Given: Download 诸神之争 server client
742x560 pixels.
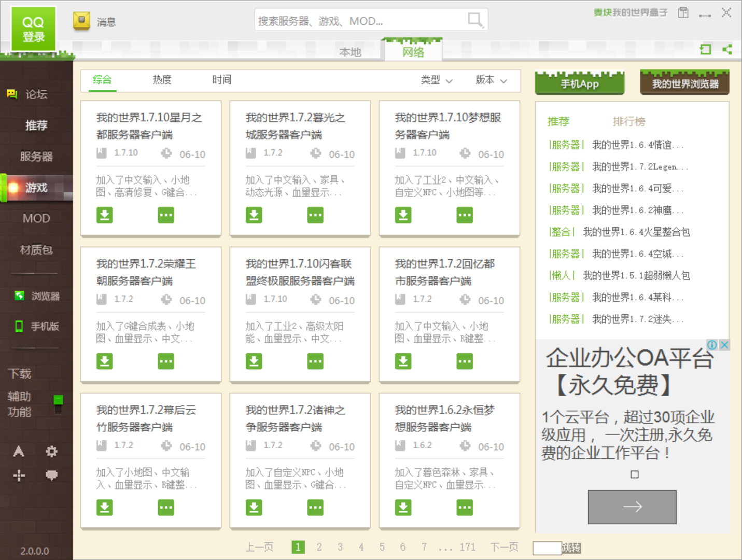Looking at the screenshot, I should click(254, 507).
